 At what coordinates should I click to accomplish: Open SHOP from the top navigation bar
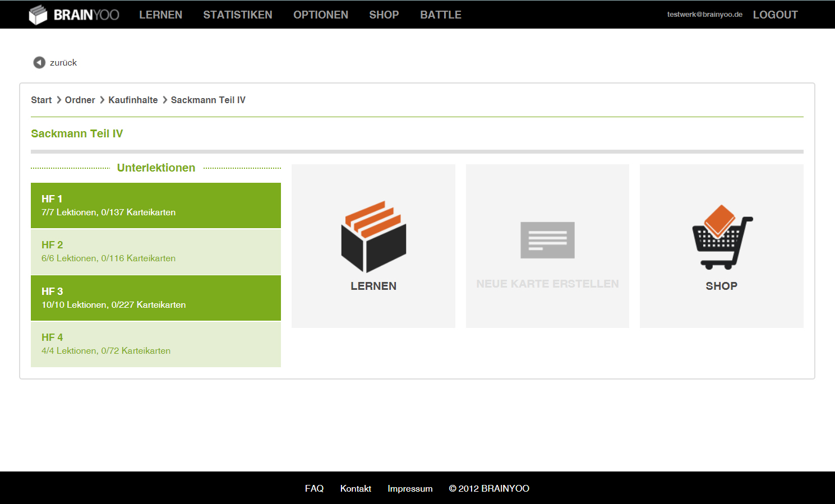click(384, 15)
